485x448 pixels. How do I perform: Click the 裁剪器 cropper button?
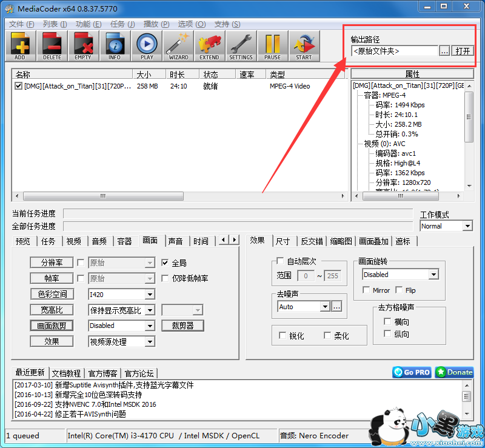click(x=183, y=326)
